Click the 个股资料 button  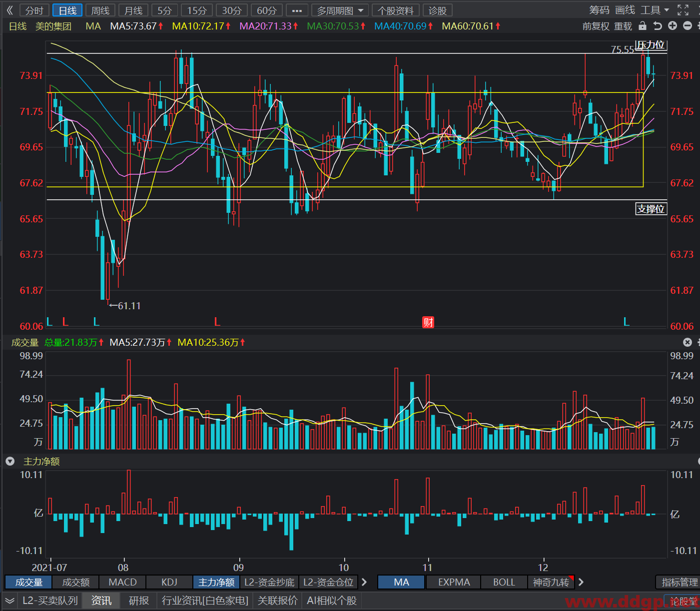pos(396,10)
